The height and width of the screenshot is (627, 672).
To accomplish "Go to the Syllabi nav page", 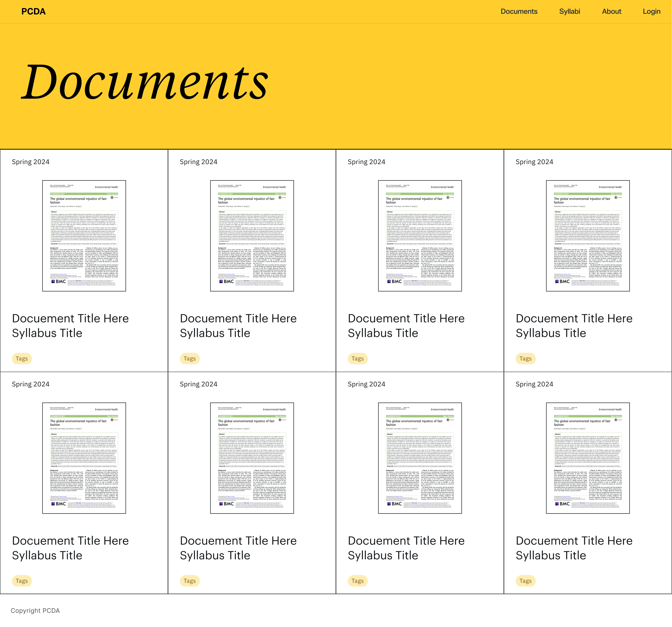I will (569, 12).
